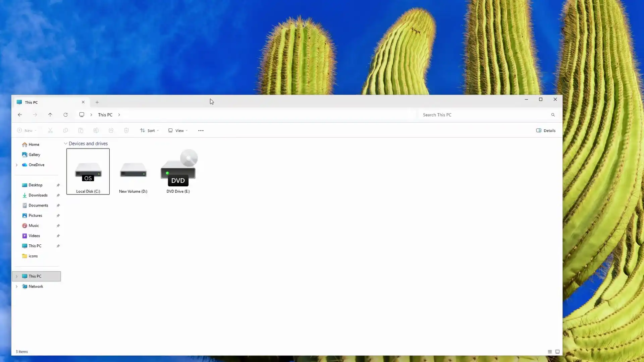Click chevron before This PC breadcrumb

pyautogui.click(x=91, y=115)
